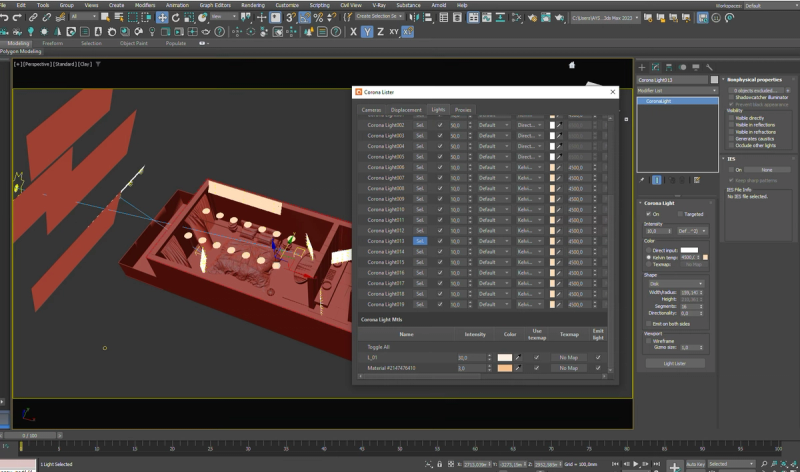
Task: Open the selection filter All dropdown
Action: (x=83, y=16)
